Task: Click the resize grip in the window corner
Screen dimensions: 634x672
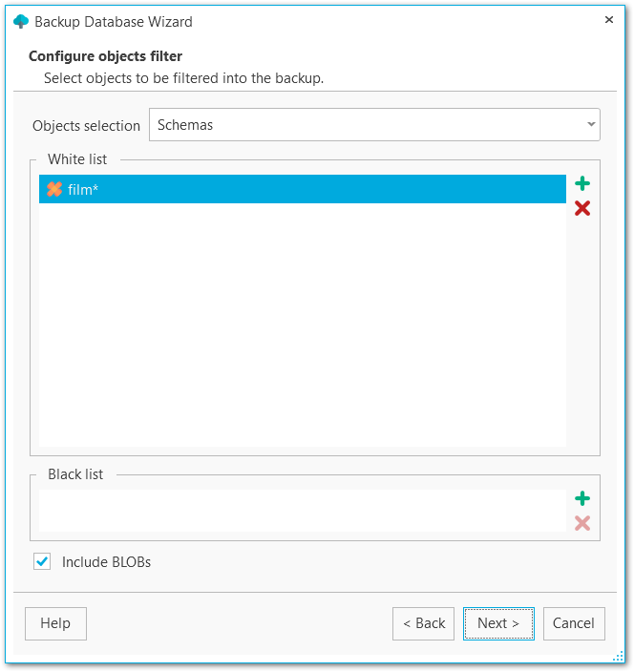Action: 619,657
